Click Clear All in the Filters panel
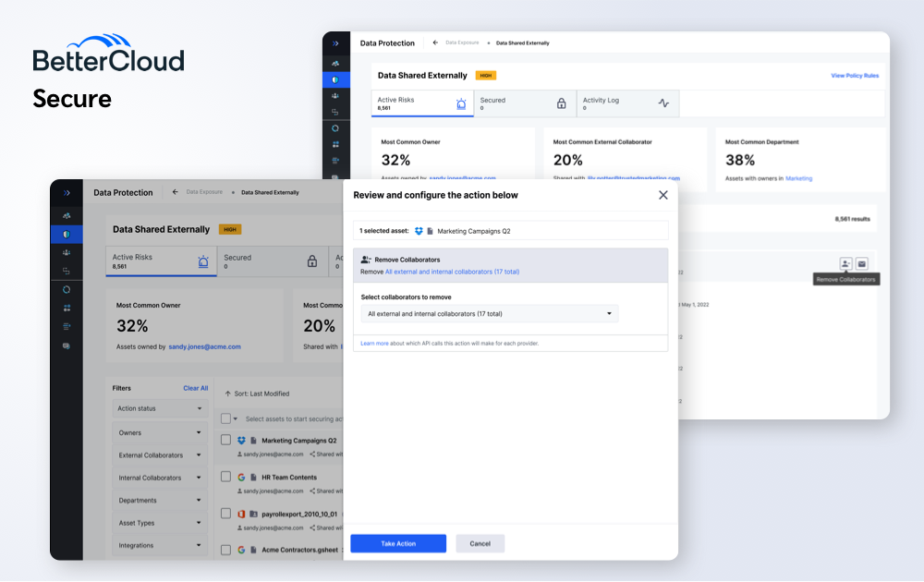The image size is (924, 582). [196, 388]
